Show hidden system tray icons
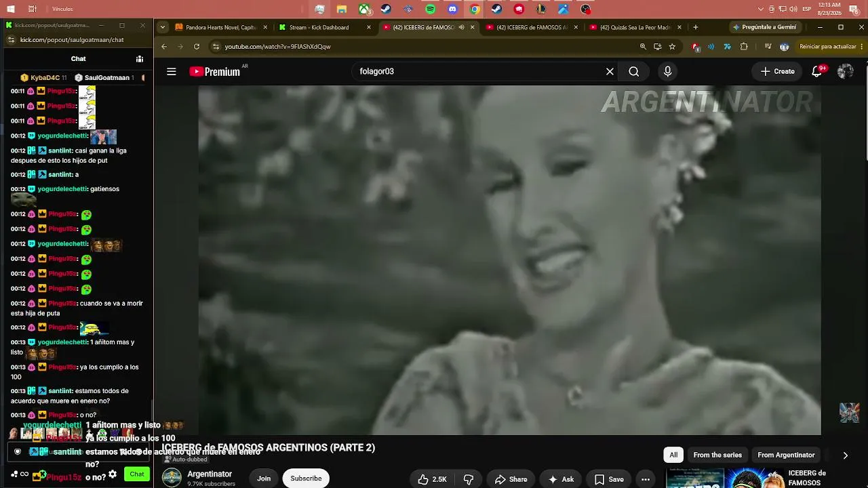The image size is (868, 488). [x=760, y=9]
